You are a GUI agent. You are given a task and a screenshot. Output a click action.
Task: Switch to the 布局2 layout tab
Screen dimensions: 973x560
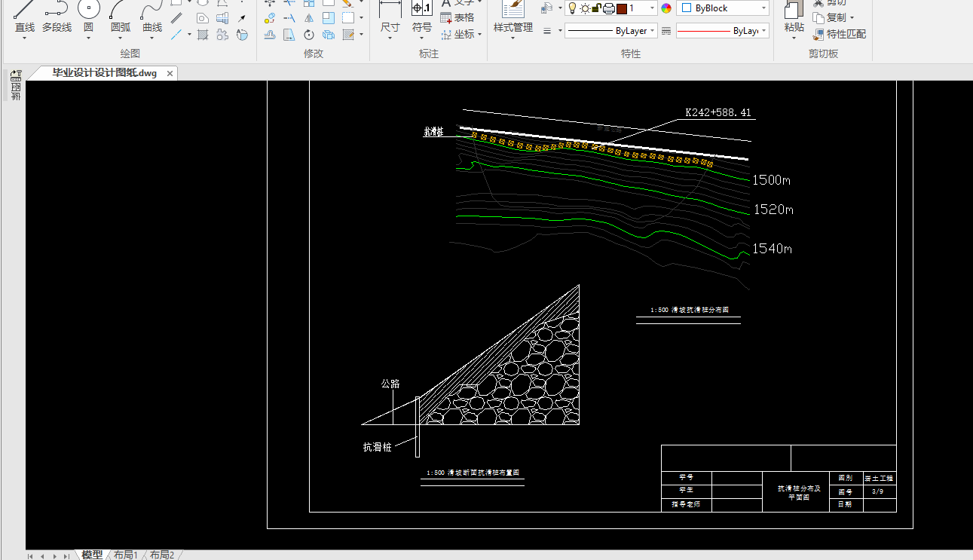(x=161, y=555)
